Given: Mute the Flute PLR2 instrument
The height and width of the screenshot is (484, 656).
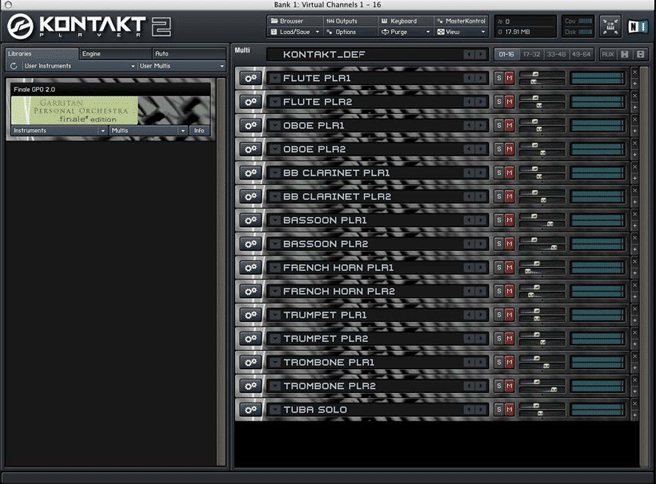Looking at the screenshot, I should [509, 102].
